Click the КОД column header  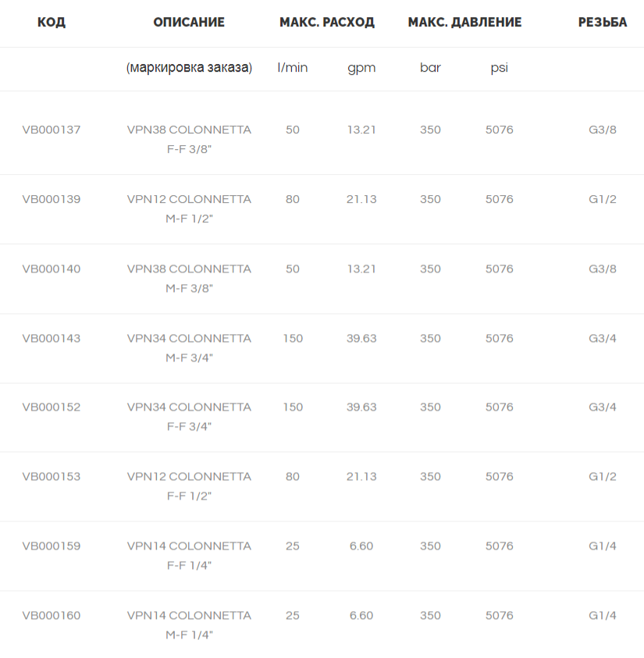tap(52, 22)
